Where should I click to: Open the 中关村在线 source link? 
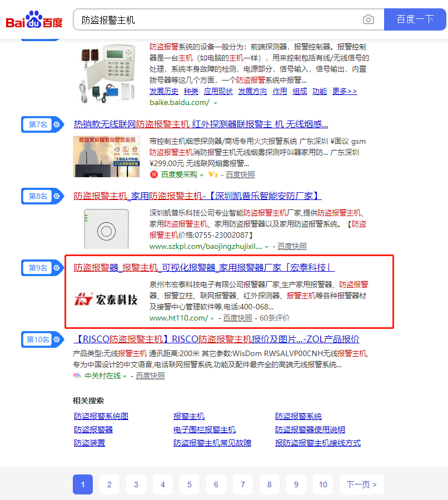[x=103, y=376]
